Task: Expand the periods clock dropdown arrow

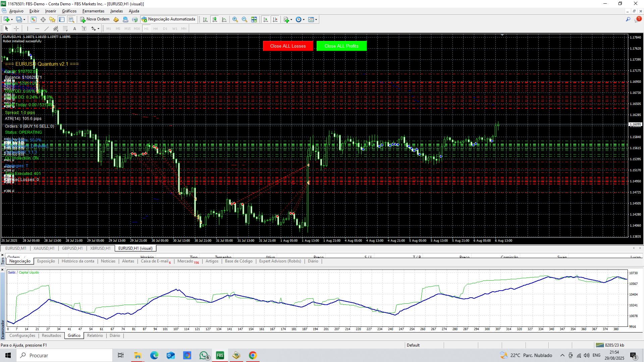Action: pos(304,19)
